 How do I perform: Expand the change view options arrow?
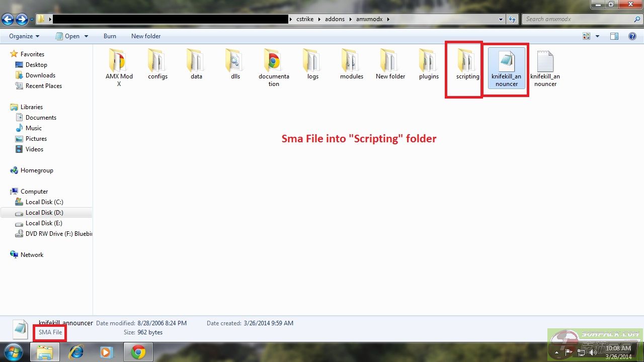pyautogui.click(x=597, y=36)
